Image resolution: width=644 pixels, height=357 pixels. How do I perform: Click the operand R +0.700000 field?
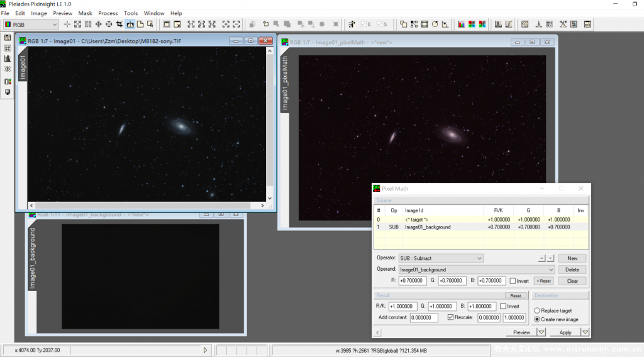[x=413, y=281]
